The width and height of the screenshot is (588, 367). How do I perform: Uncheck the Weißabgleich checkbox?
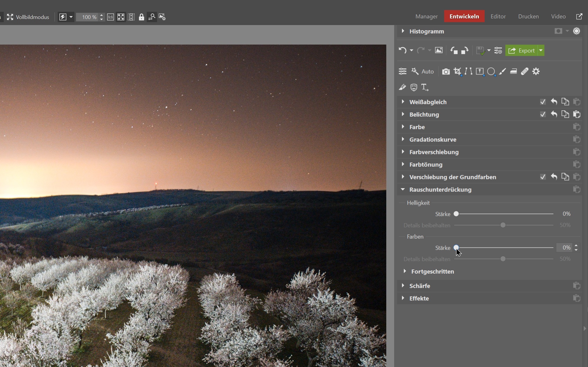point(543,102)
